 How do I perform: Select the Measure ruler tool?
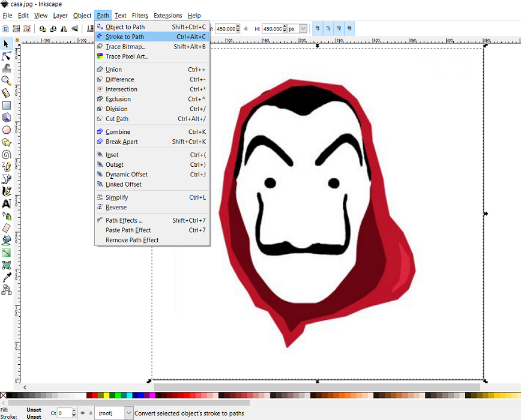pos(7,93)
